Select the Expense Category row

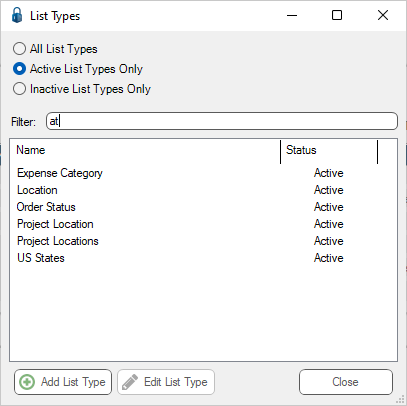[203, 173]
